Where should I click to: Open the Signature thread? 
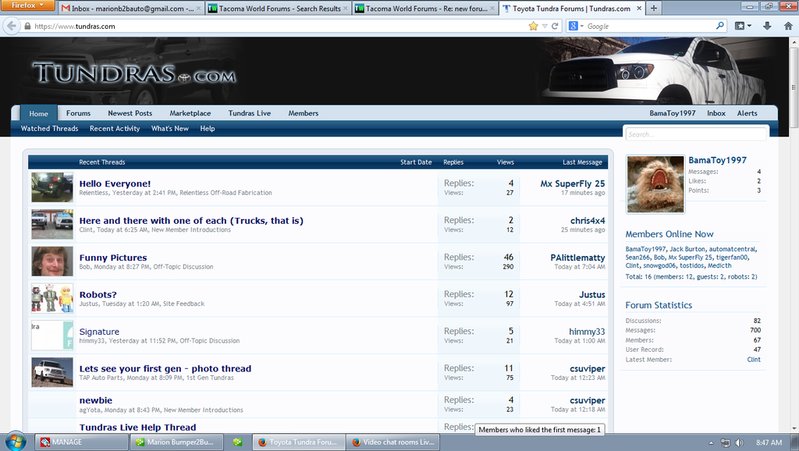coord(99,332)
